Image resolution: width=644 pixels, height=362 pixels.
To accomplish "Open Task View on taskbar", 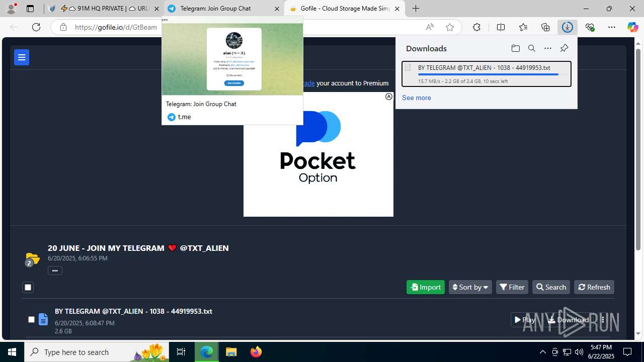I will [x=181, y=352].
